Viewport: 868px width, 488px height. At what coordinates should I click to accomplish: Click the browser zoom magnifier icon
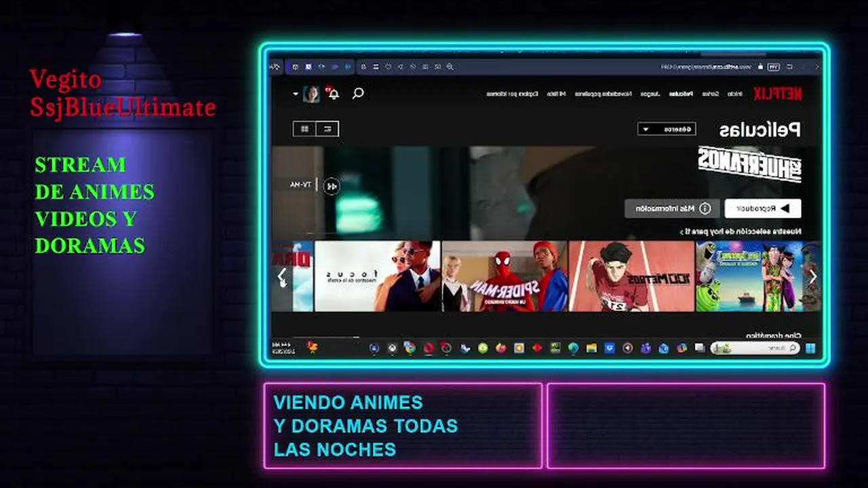(x=449, y=66)
